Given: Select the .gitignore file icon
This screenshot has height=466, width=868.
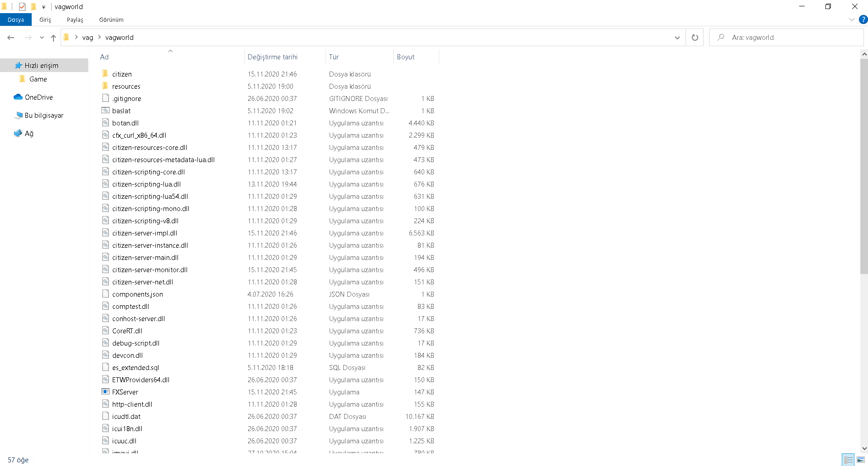Looking at the screenshot, I should point(105,98).
